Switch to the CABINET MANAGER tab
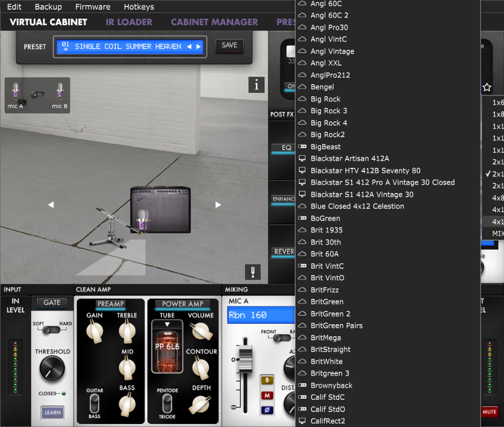This screenshot has width=504, height=427. (x=214, y=22)
